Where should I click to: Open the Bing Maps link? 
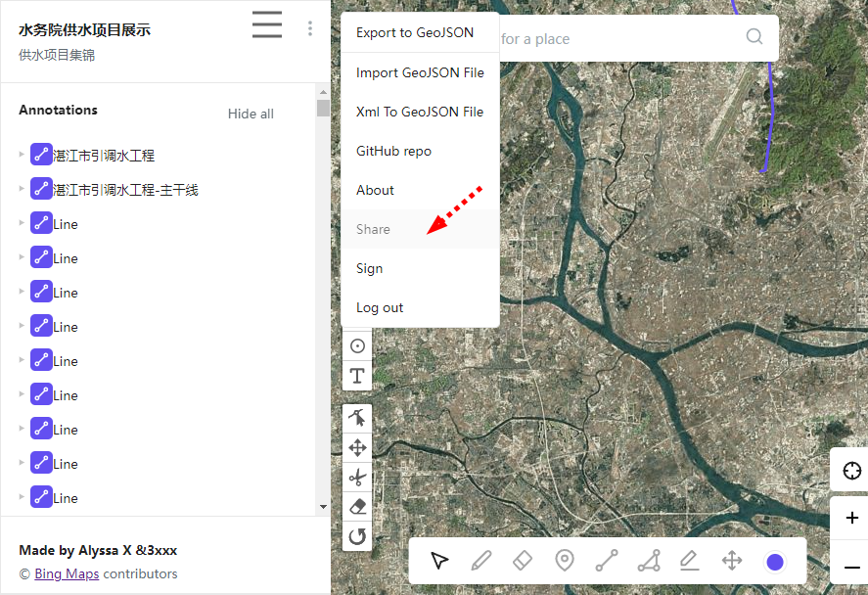[x=67, y=573]
